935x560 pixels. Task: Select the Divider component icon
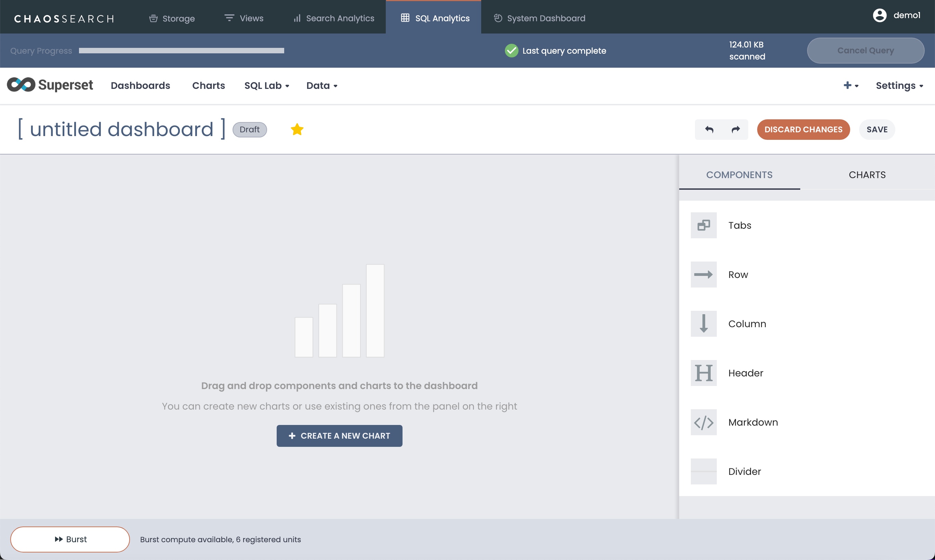(703, 471)
